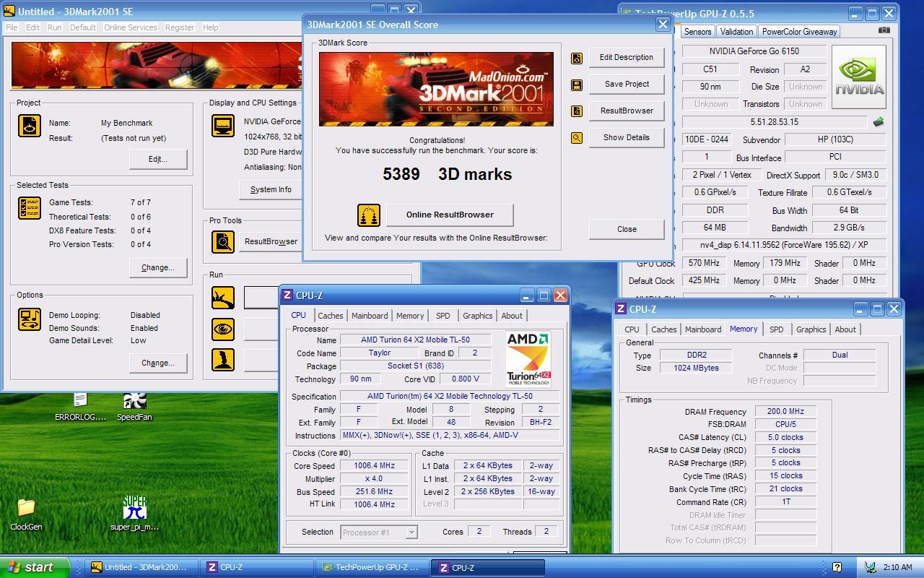Click the system tray icon beside the clock

click(x=870, y=567)
